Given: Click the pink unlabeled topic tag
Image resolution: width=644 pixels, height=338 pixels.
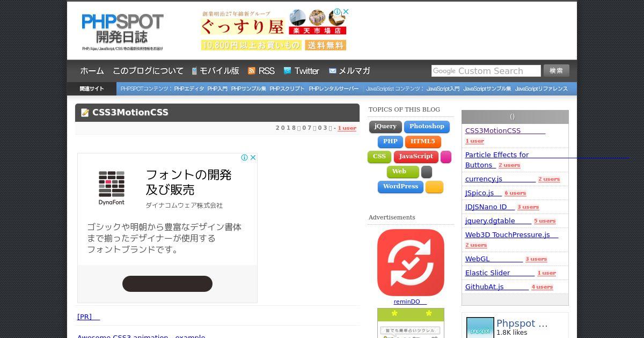Looking at the screenshot, I should [x=446, y=157].
